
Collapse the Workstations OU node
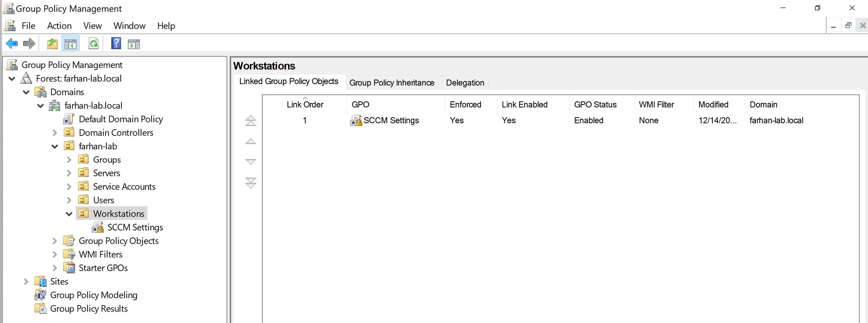pyautogui.click(x=69, y=214)
